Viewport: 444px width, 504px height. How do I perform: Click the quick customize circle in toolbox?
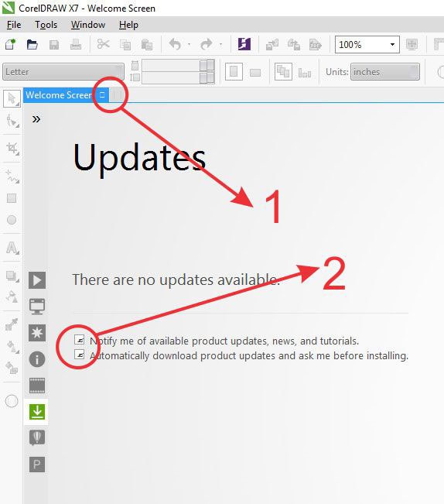pos(12,401)
